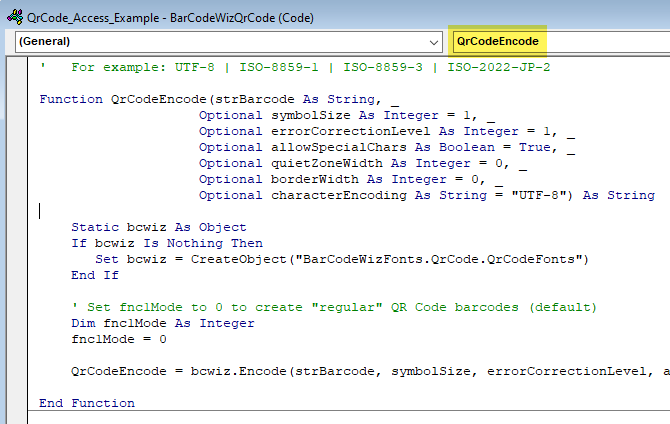Click the 'Optional quietZoneWidth As Integer' line
This screenshot has height=424, width=670.
click(363, 164)
